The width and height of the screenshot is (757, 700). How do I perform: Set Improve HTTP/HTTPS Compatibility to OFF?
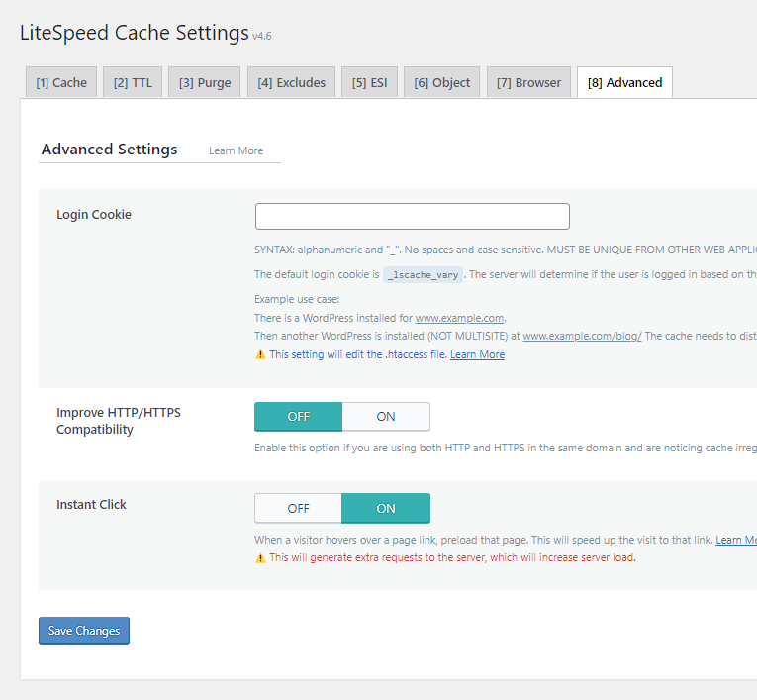coord(299,417)
